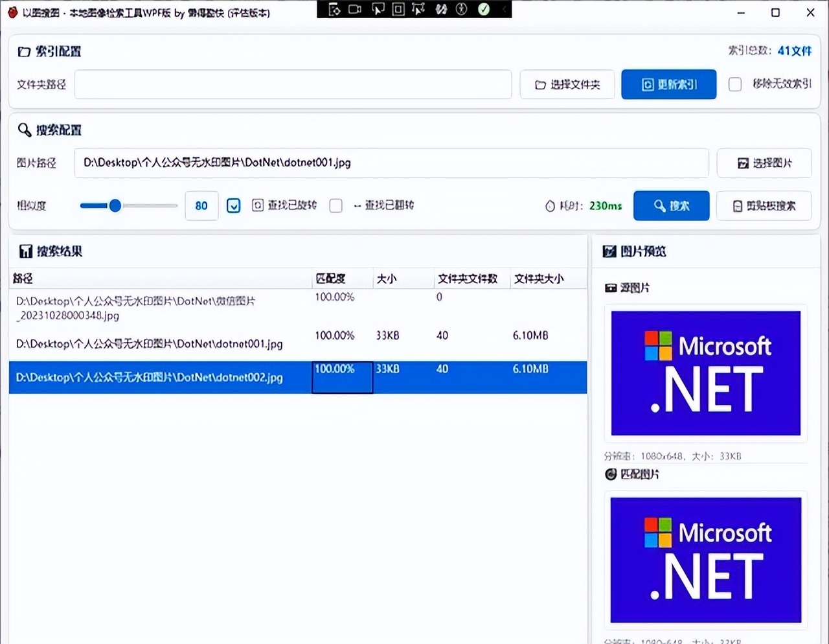Sort results by the 文件夹大小 column header
This screenshot has height=644, width=829.
coord(539,279)
